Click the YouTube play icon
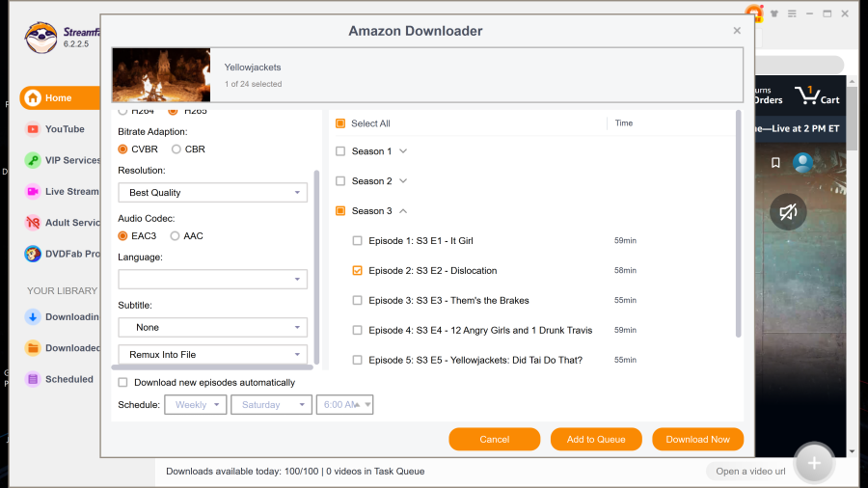This screenshot has height=488, width=868. click(x=33, y=129)
